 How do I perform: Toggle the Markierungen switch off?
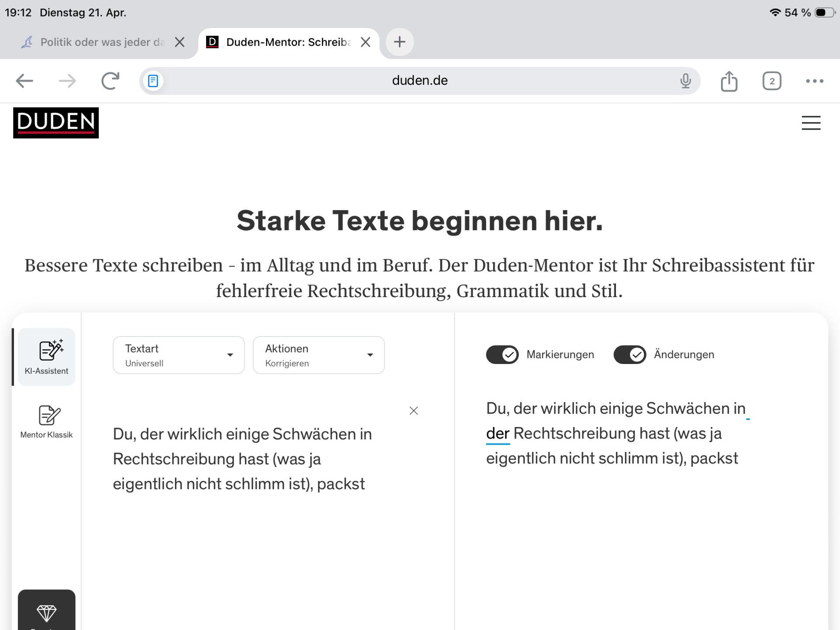[x=502, y=354]
